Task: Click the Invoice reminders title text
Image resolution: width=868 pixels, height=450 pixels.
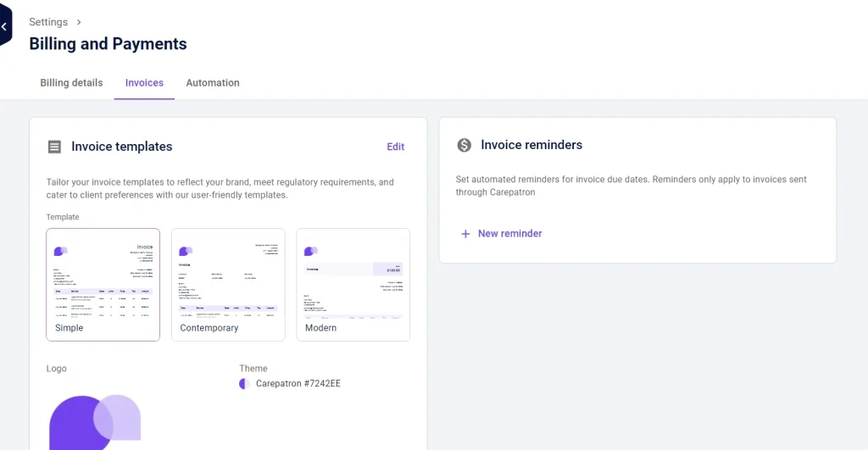Action: [531, 145]
